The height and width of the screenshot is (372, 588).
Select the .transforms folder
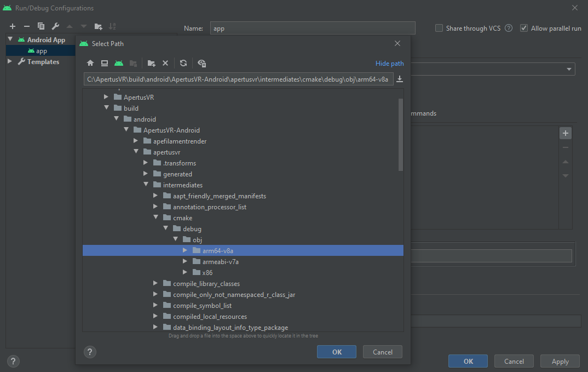(x=179, y=163)
